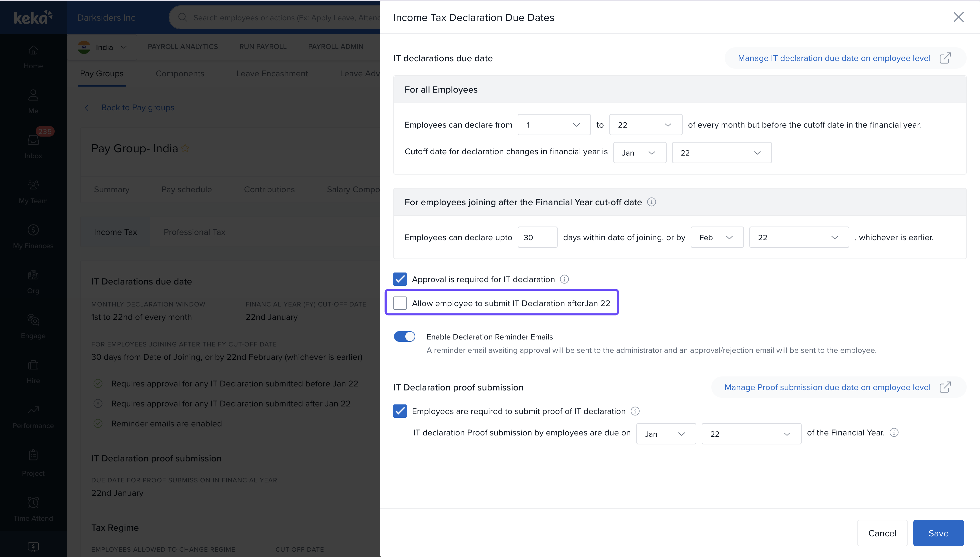Viewport: 980px width, 557px height.
Task: Open the declare-from start day dropdown
Action: (553, 125)
